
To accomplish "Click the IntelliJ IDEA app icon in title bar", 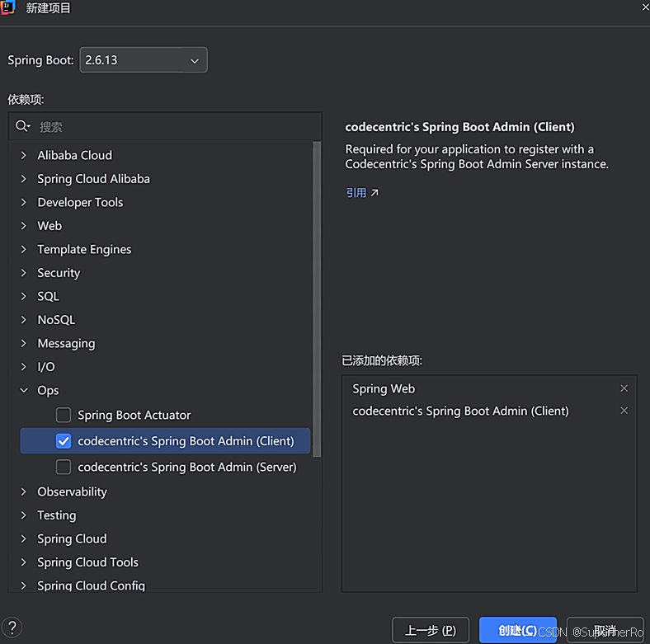I will (8, 7).
